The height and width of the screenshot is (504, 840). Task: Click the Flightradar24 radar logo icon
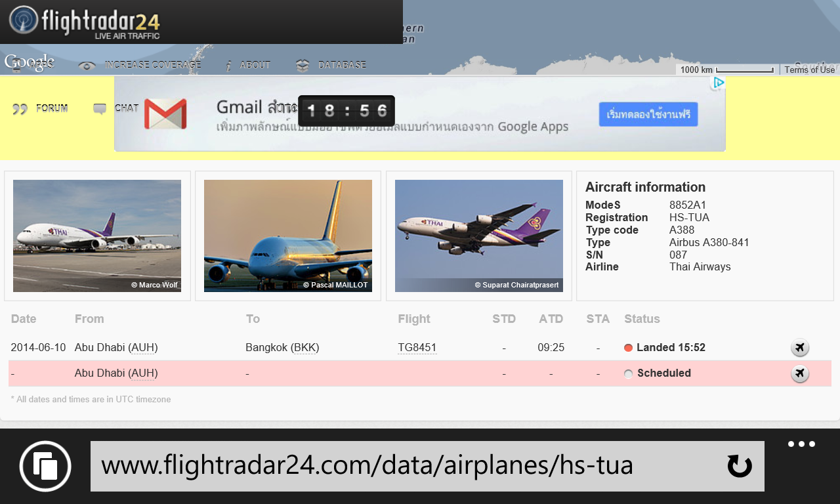click(x=24, y=20)
